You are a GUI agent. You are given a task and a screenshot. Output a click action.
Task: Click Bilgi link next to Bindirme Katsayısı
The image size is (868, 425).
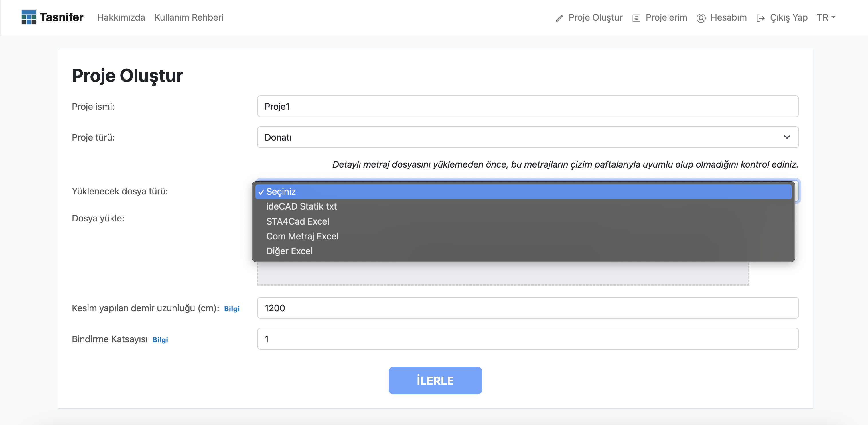tap(160, 340)
